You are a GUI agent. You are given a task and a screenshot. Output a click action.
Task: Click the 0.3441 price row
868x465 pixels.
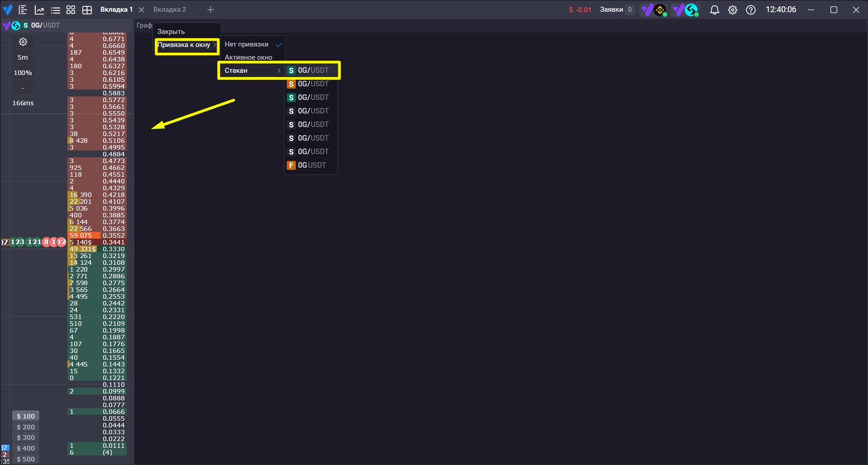click(x=97, y=242)
